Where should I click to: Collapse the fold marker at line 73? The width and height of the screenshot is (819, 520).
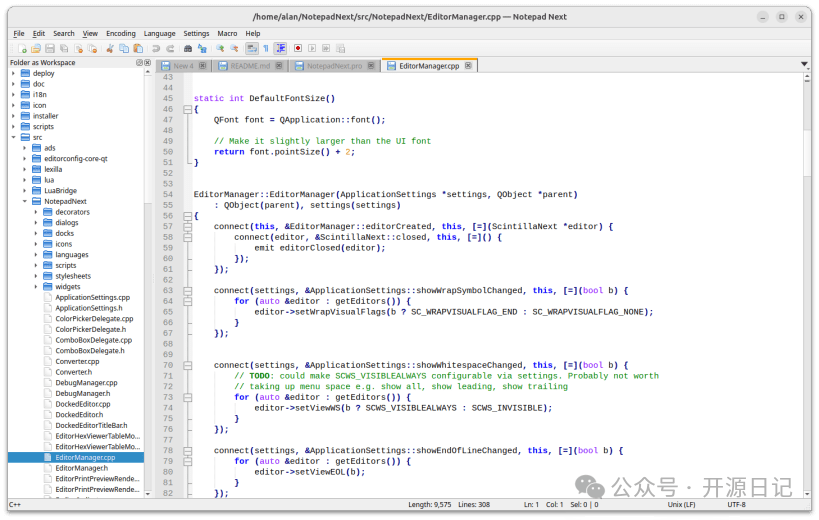[188, 398]
